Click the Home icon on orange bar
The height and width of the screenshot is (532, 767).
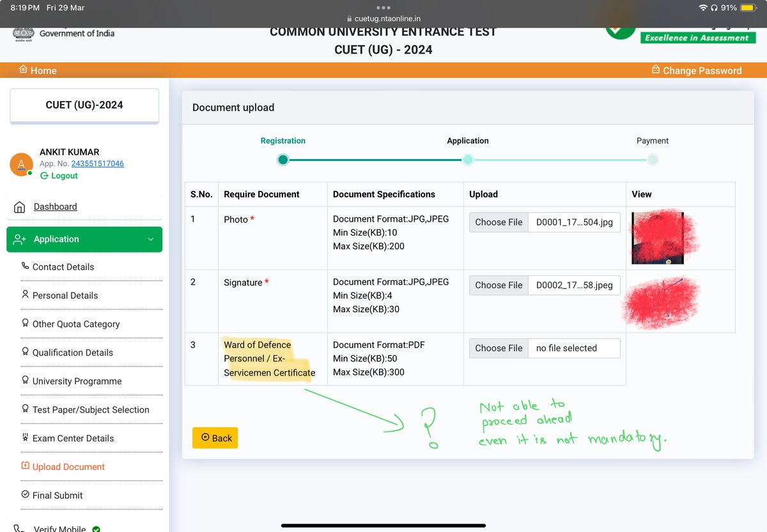coord(24,70)
